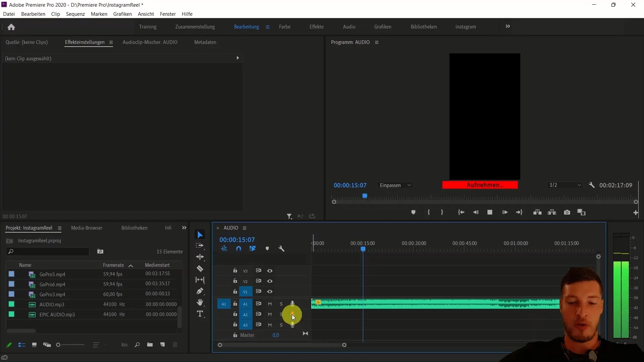Open the Marken menu
The image size is (644, 362).
(x=99, y=14)
